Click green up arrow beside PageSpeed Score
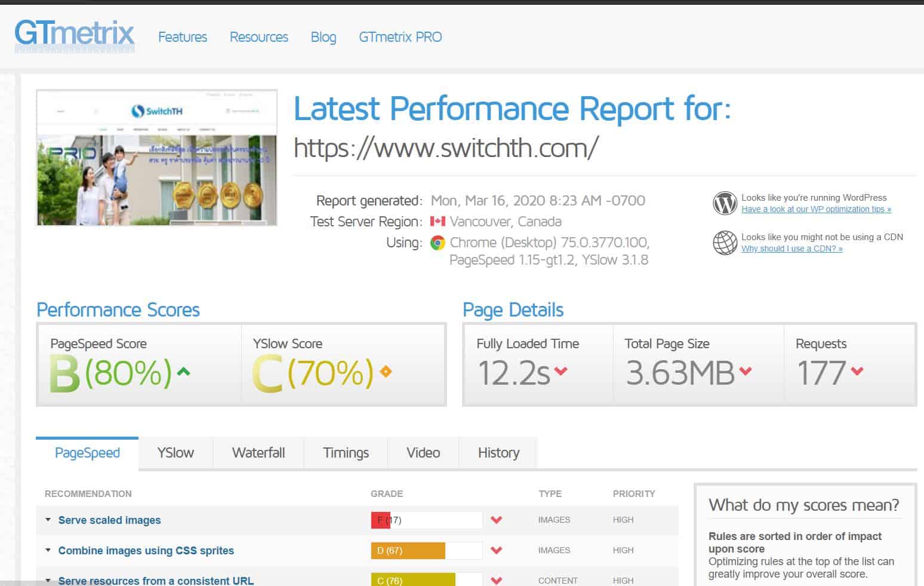924x586 pixels. click(x=184, y=372)
